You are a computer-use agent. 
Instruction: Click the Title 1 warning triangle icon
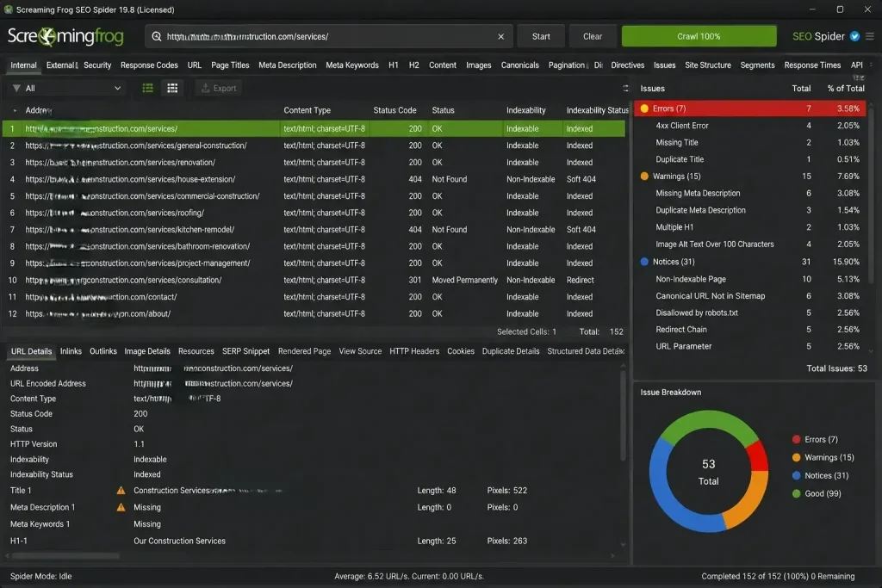click(121, 490)
